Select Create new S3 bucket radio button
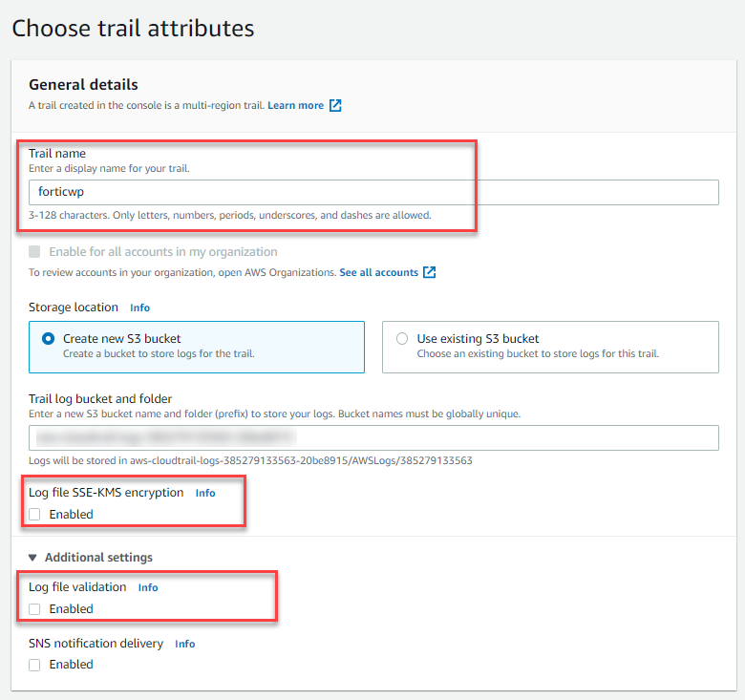 [49, 338]
